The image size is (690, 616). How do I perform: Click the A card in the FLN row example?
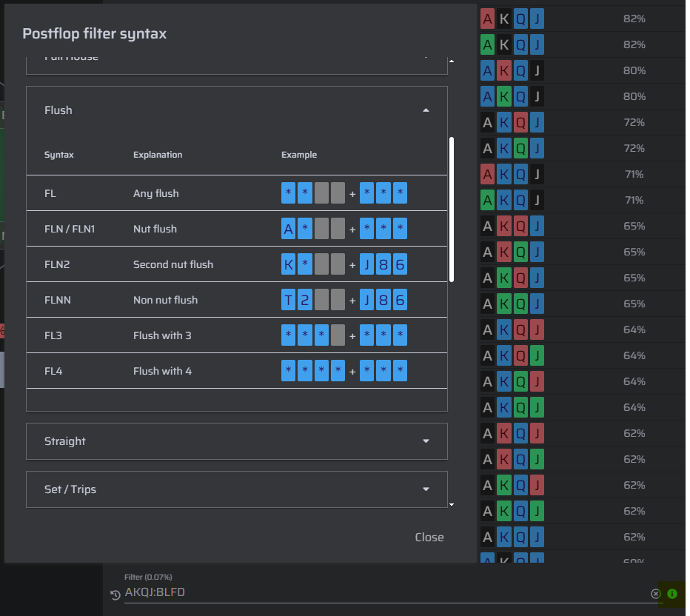(x=288, y=229)
